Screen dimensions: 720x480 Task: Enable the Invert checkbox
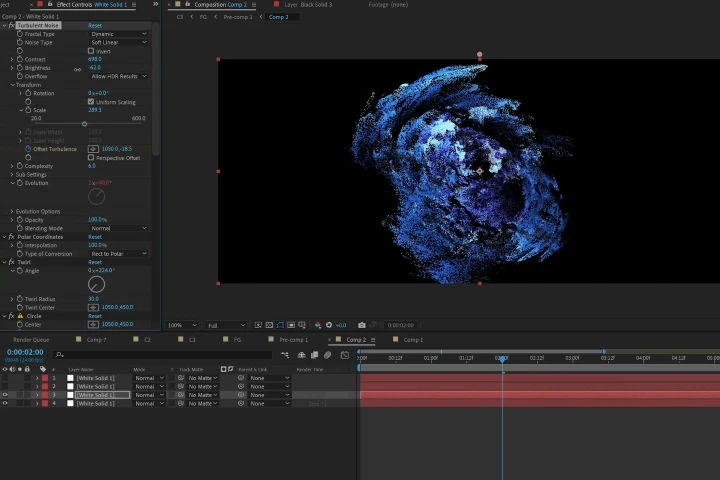coord(91,51)
